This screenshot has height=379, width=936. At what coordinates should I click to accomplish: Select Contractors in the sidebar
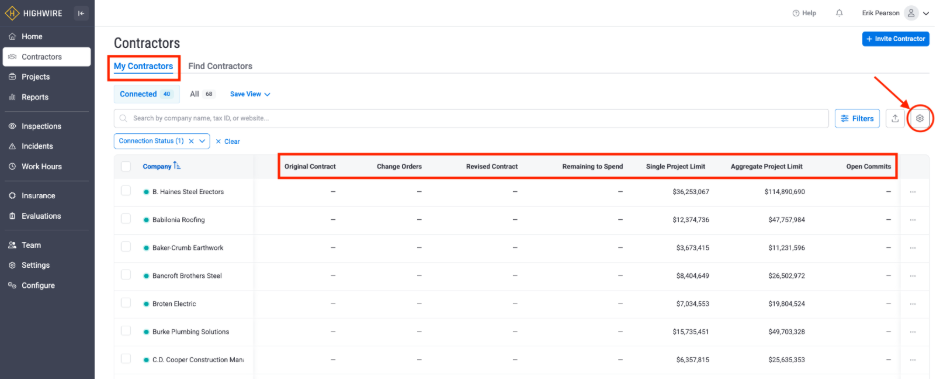pyautogui.click(x=47, y=57)
